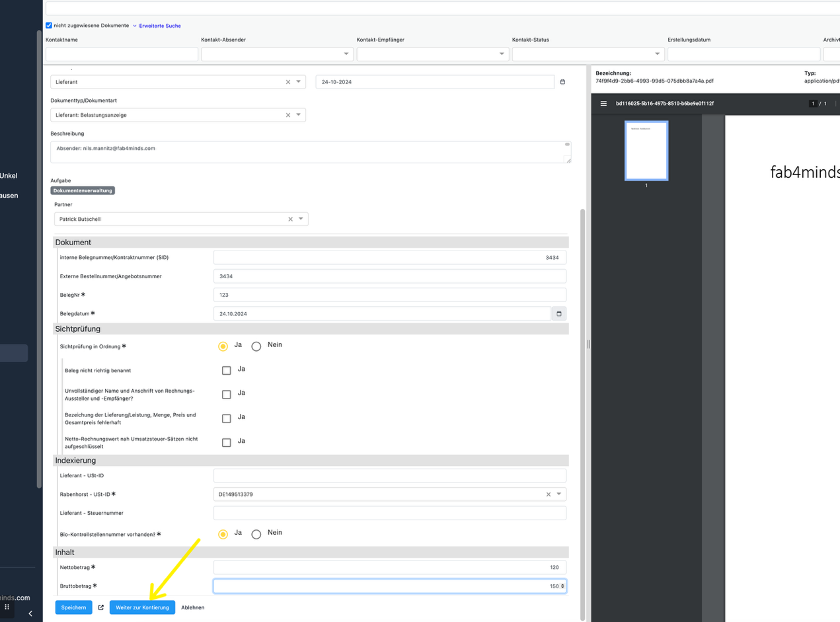Screen dimensions: 840x622
Task: Open the Kontakt-Absender filter dropdown
Action: pos(347,54)
